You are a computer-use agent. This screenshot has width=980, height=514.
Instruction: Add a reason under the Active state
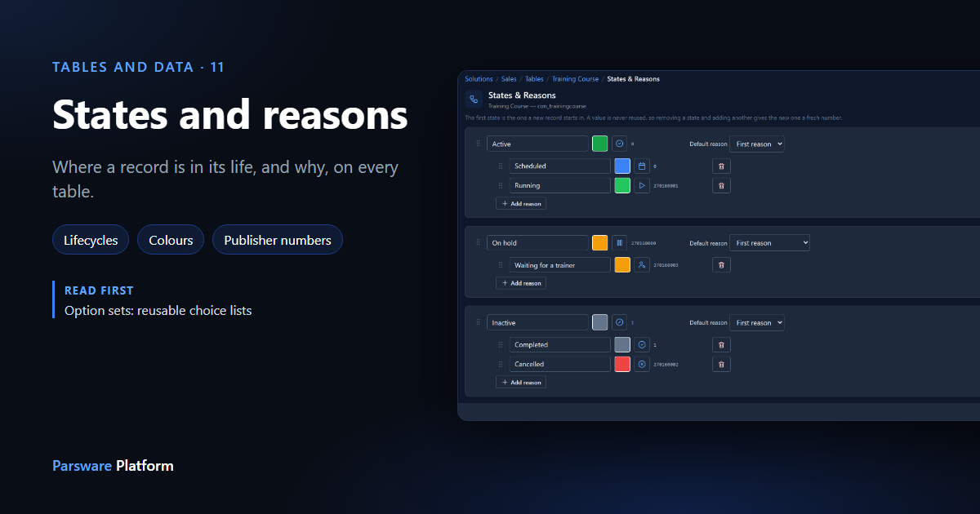coord(521,203)
